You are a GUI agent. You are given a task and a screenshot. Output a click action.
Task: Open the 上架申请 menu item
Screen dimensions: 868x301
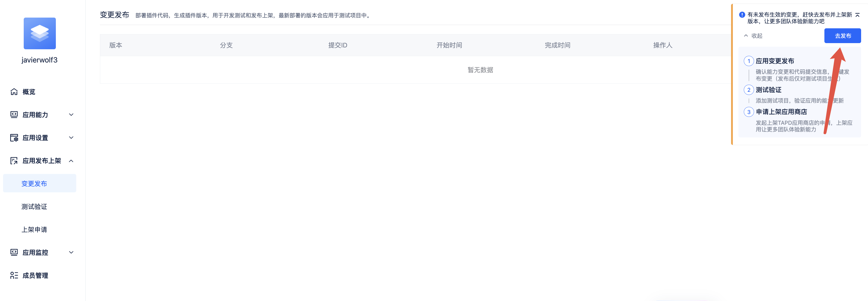[34, 230]
